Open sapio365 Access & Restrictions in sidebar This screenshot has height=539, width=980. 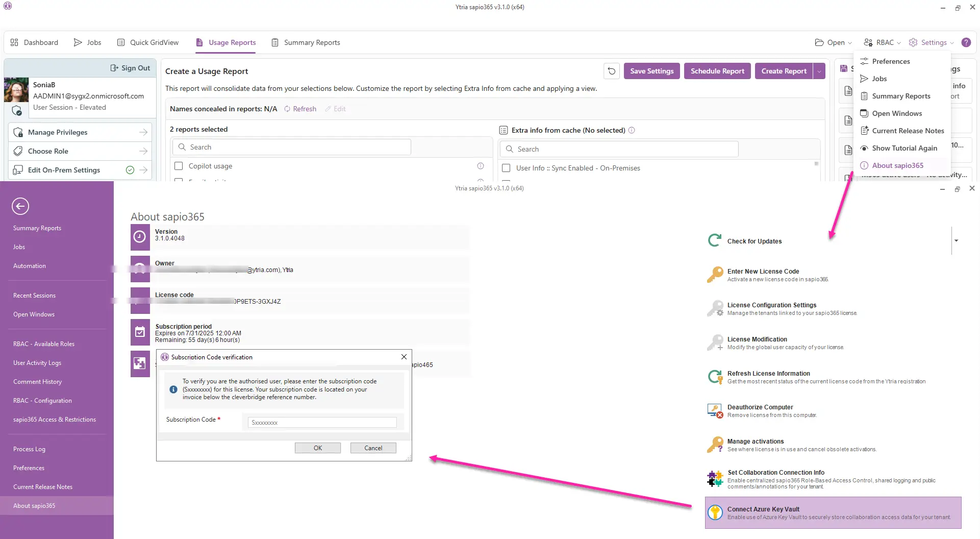pyautogui.click(x=55, y=420)
